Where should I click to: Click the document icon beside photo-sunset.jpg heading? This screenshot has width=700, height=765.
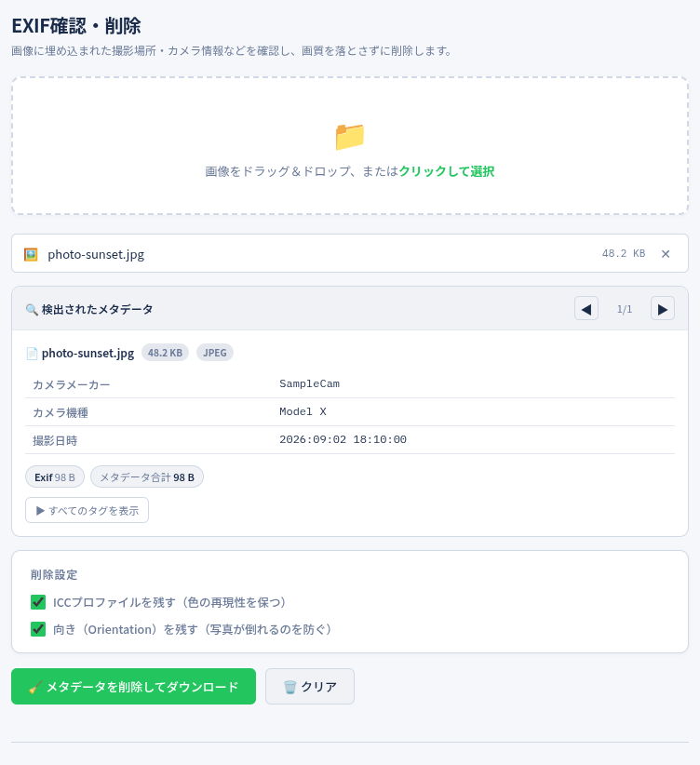(32, 354)
